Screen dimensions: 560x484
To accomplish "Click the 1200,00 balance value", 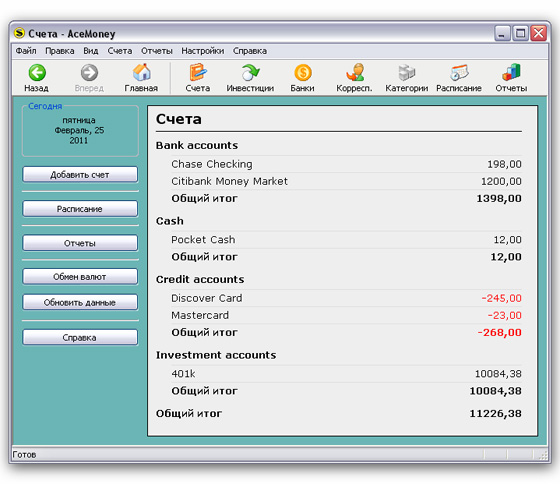I will tap(501, 181).
